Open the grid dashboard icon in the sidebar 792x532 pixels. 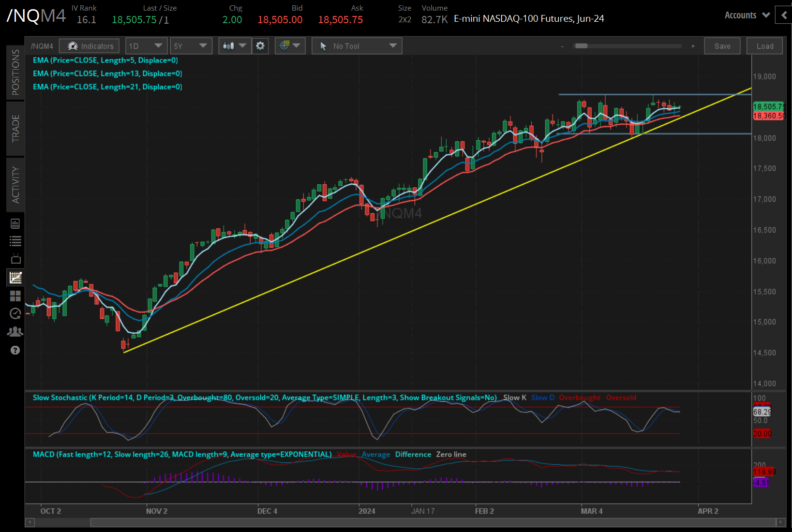pyautogui.click(x=15, y=296)
